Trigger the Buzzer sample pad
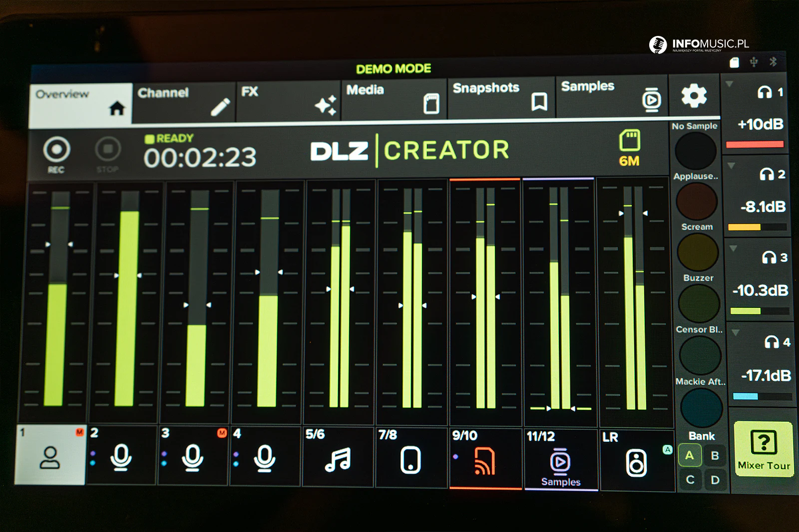The width and height of the screenshot is (799, 532). click(699, 303)
